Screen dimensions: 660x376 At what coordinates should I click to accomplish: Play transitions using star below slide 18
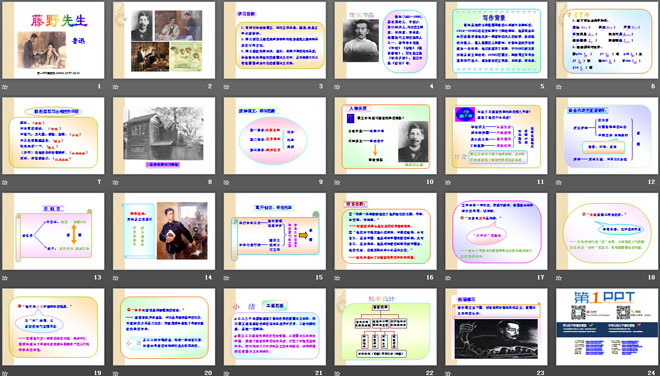[559, 278]
